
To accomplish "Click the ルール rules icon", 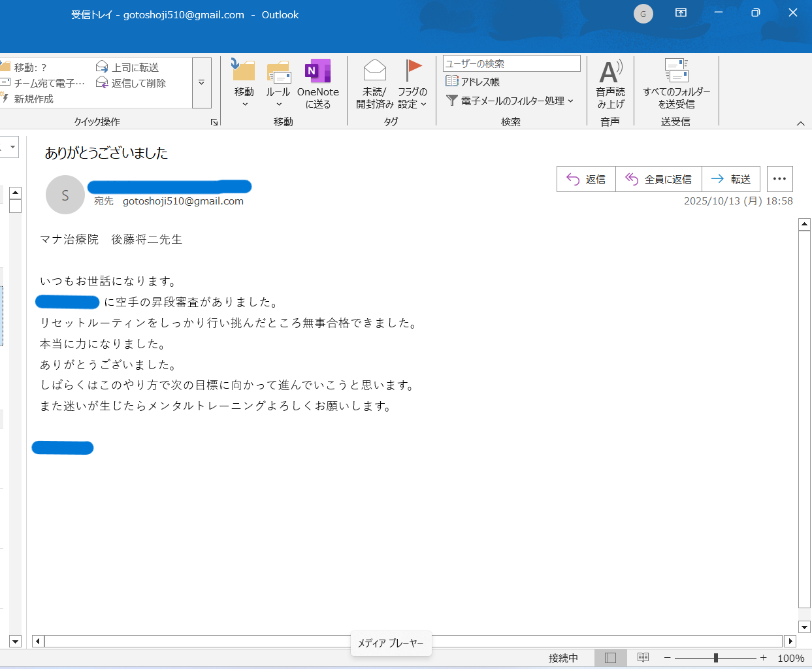I will [278, 73].
